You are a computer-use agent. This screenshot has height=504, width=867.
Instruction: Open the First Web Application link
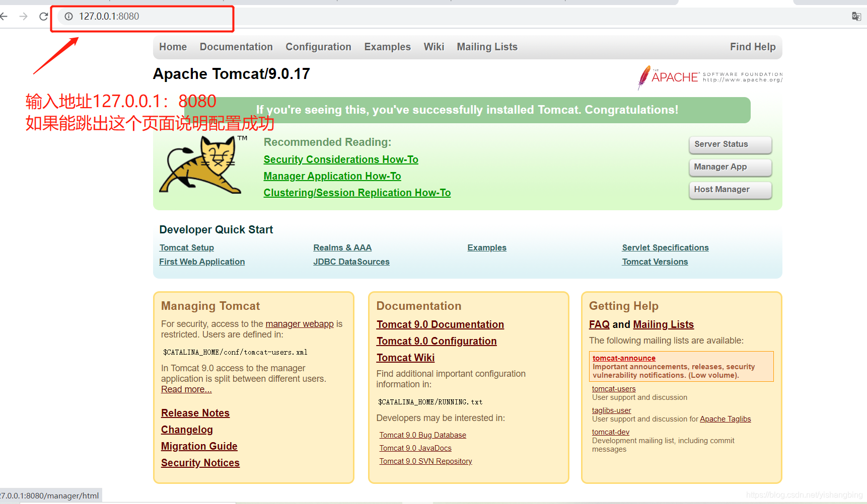(x=202, y=262)
